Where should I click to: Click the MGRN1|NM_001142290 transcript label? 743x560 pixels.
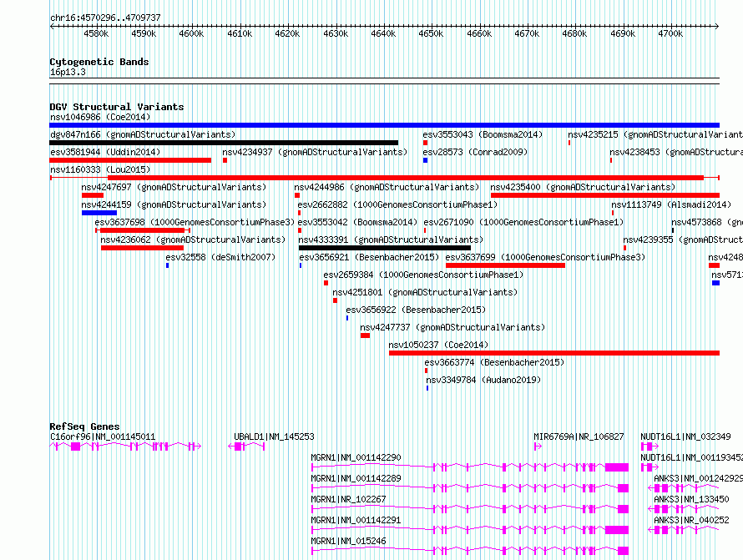click(x=356, y=457)
